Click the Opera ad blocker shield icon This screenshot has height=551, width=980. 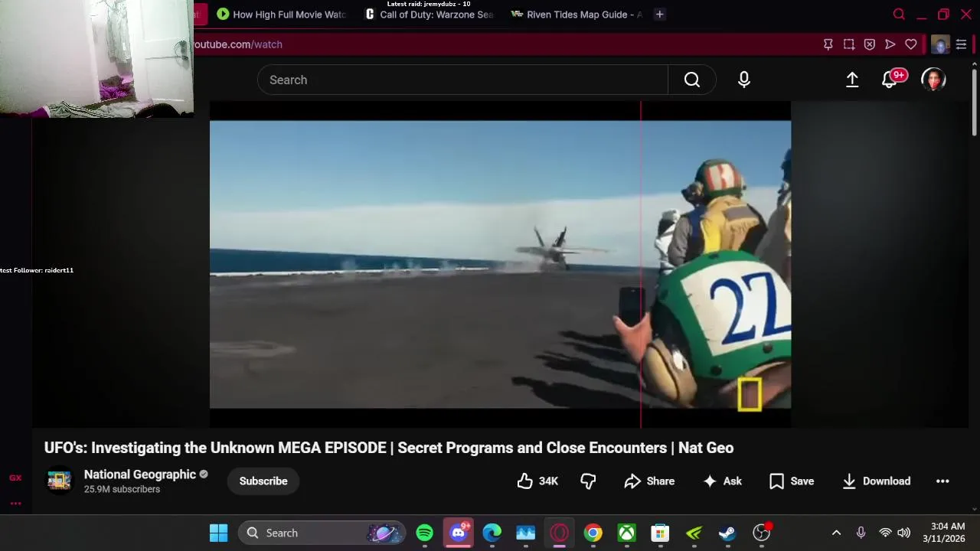point(870,44)
